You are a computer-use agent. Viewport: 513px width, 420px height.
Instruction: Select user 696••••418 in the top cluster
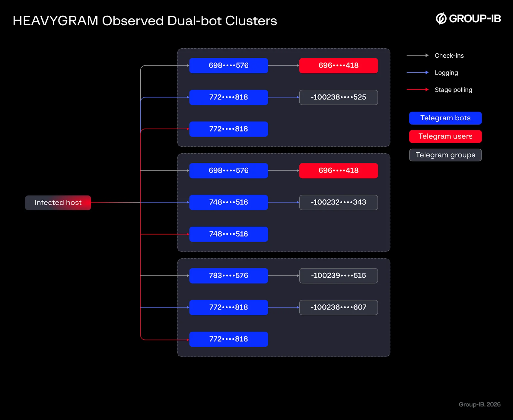point(338,65)
